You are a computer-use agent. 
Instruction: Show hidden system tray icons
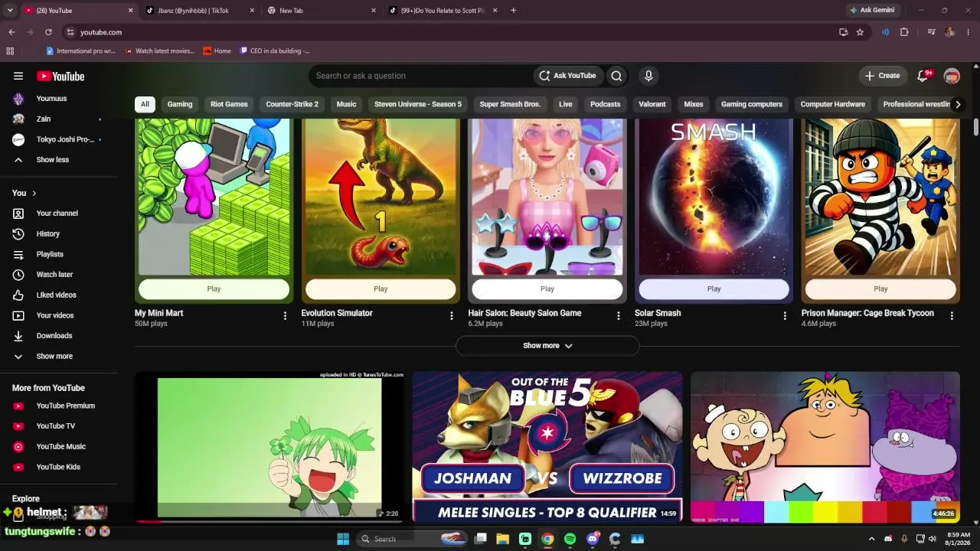click(871, 539)
